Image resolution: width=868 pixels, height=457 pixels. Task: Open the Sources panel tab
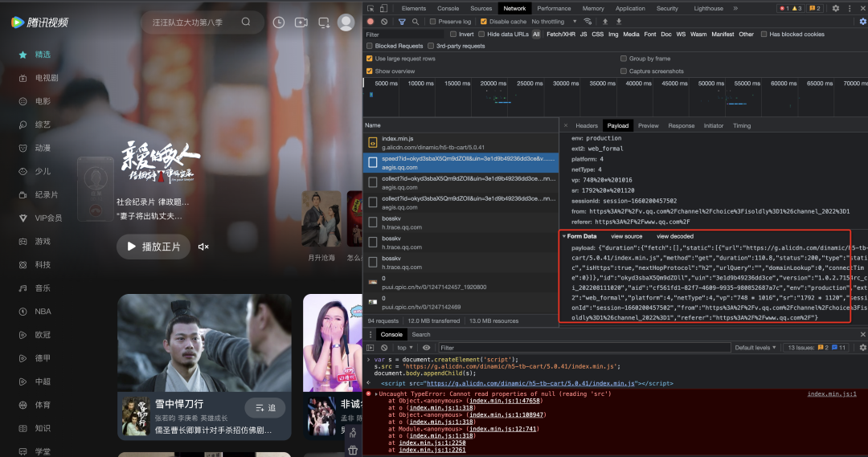click(x=481, y=8)
